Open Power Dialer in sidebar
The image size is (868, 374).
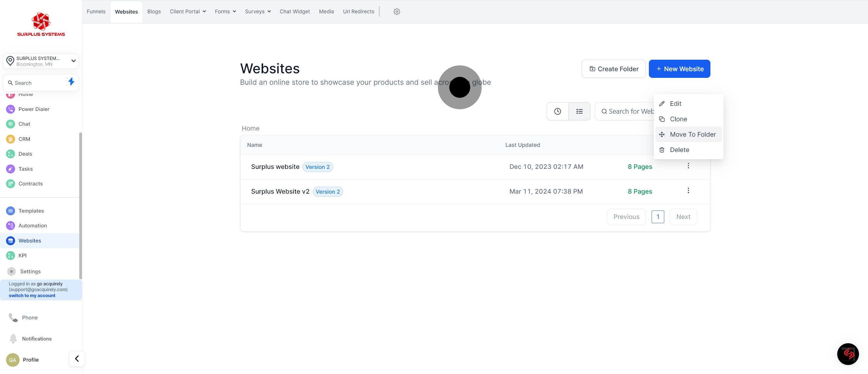[x=34, y=109]
